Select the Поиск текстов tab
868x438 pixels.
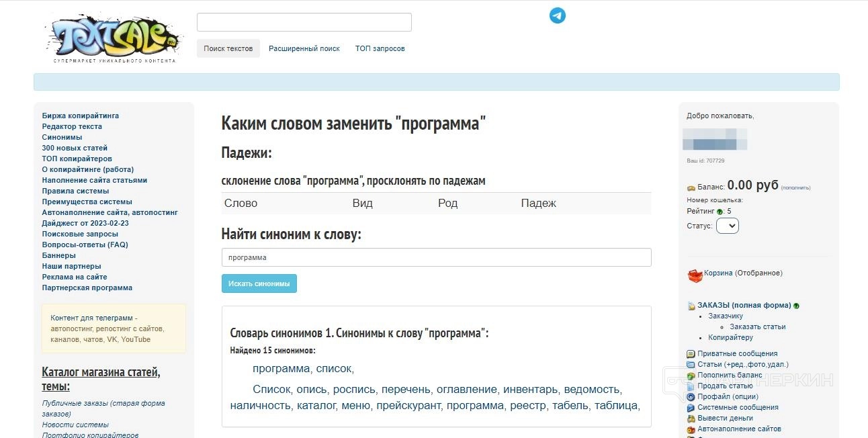point(228,48)
